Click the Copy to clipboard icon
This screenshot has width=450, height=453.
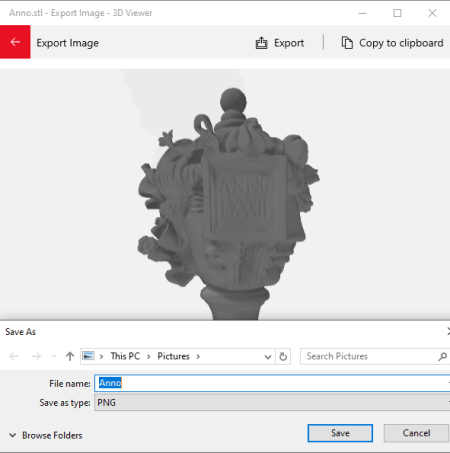pyautogui.click(x=347, y=43)
